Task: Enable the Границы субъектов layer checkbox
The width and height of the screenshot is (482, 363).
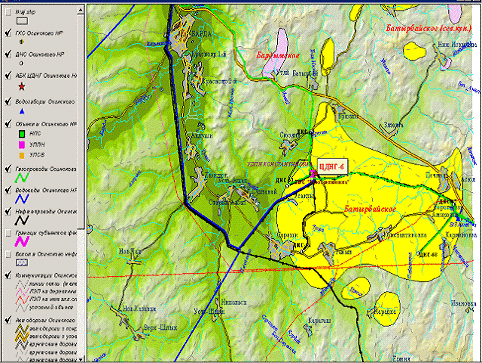Action: pos(8,233)
